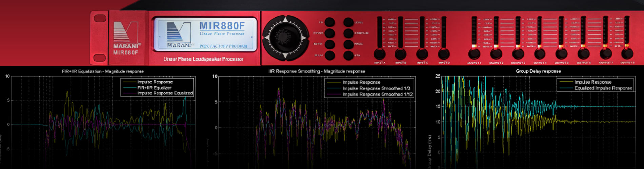Click the 'Group Delay response' chart title
Screen dimensions: 644x169
point(538,71)
